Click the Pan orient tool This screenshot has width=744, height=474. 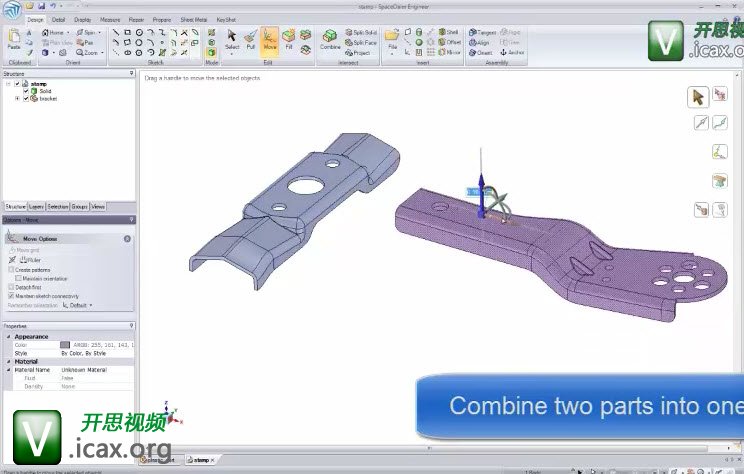tap(85, 42)
